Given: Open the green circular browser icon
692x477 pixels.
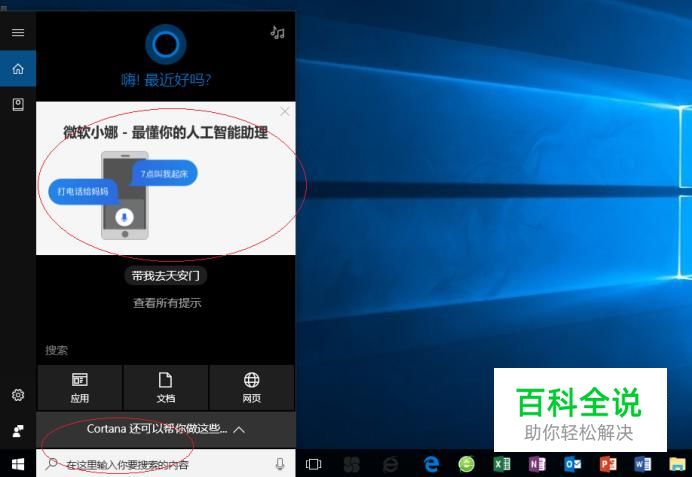Looking at the screenshot, I should 466,464.
